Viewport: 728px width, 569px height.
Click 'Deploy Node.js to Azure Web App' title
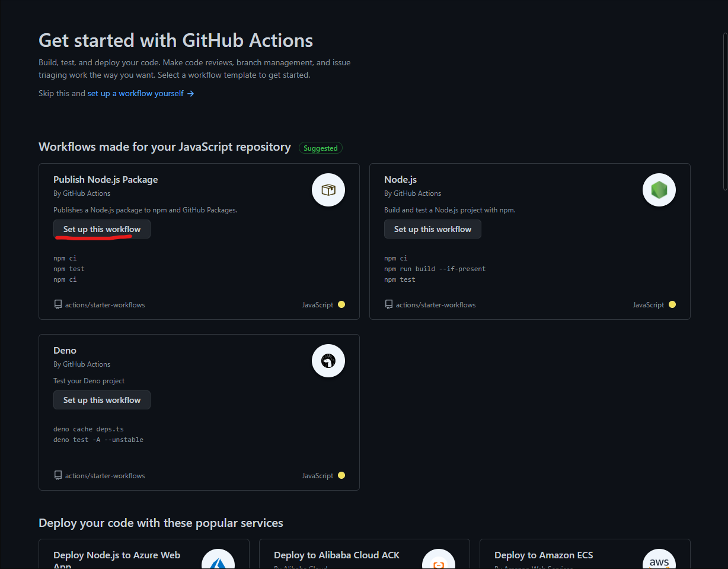[x=117, y=560]
